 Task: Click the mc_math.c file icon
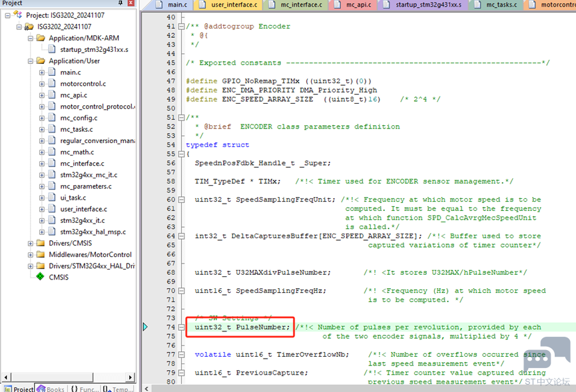coord(52,152)
